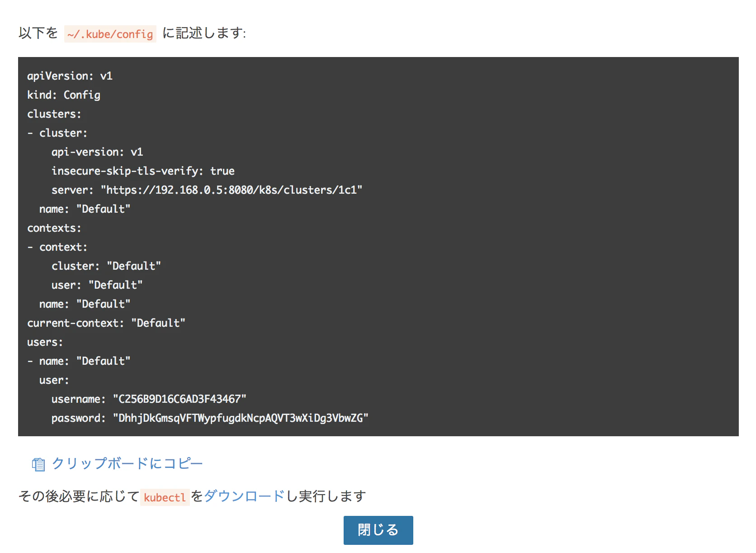Click the ~/.kube/config inline code

110,34
